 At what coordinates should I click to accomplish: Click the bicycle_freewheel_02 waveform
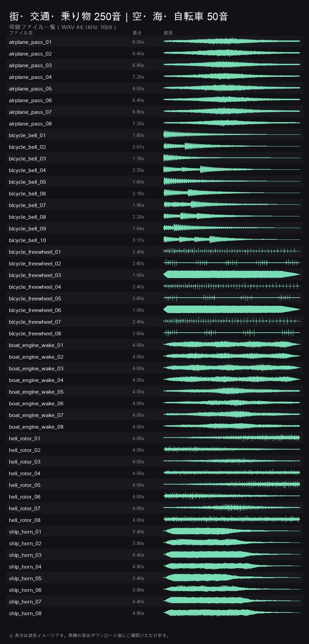tap(232, 263)
